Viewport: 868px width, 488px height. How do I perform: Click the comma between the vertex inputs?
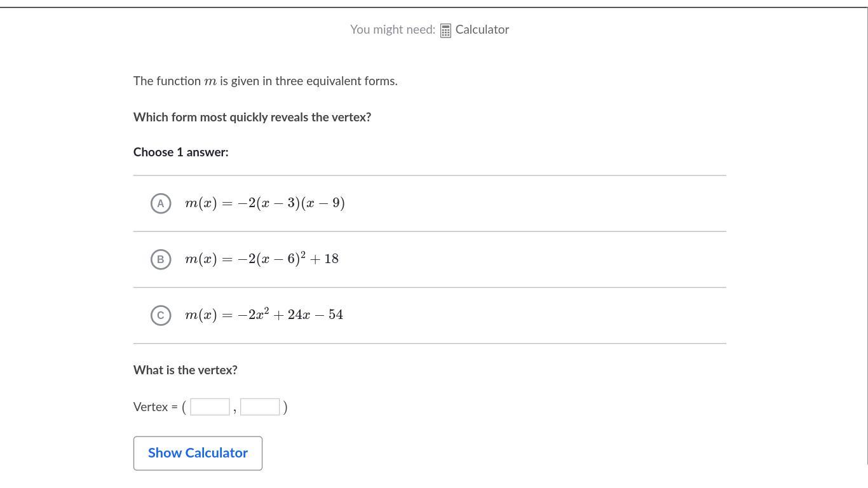click(x=235, y=410)
